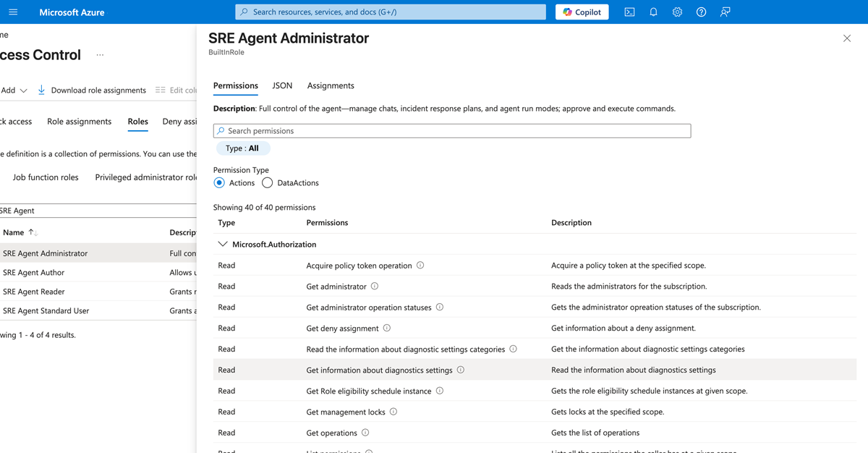This screenshot has width=868, height=453.
Task: Show info icon for Get operations
Action: pos(365,433)
